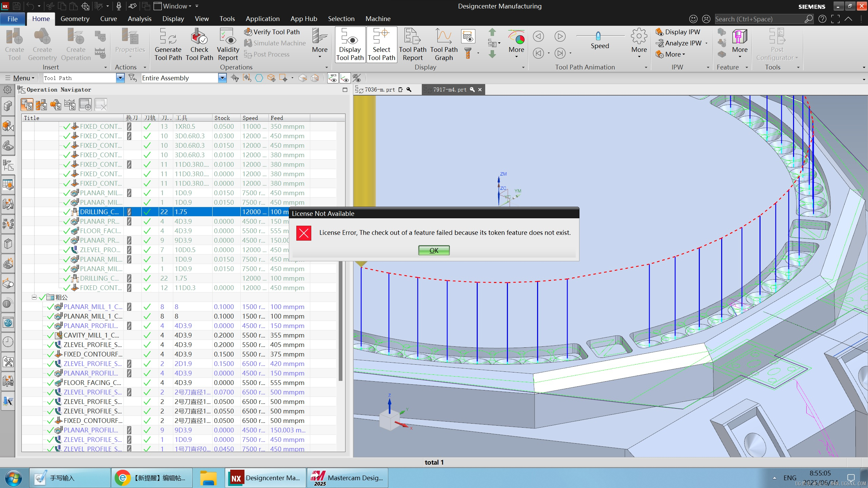Open the Validity Report tool
Screen dimensions: 868x488
click(x=228, y=45)
